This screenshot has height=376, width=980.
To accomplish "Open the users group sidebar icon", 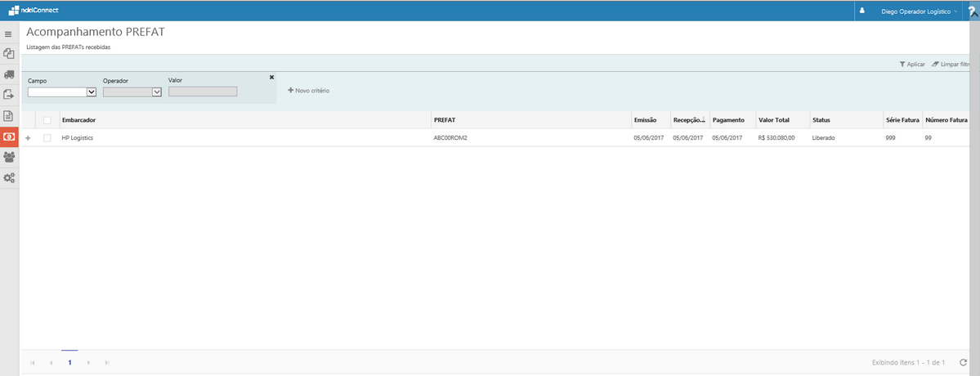I will click(x=9, y=157).
